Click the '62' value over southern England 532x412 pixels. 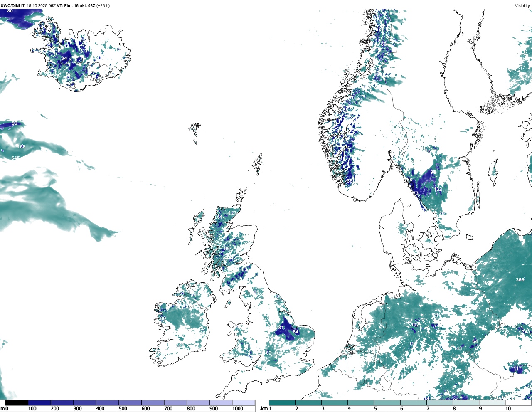pos(268,353)
